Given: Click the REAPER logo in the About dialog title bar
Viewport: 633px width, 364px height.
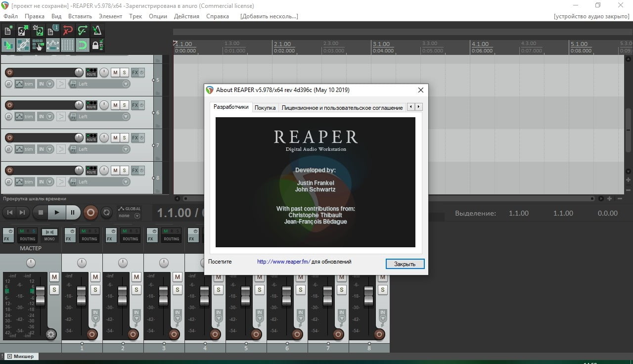Looking at the screenshot, I should coord(210,90).
